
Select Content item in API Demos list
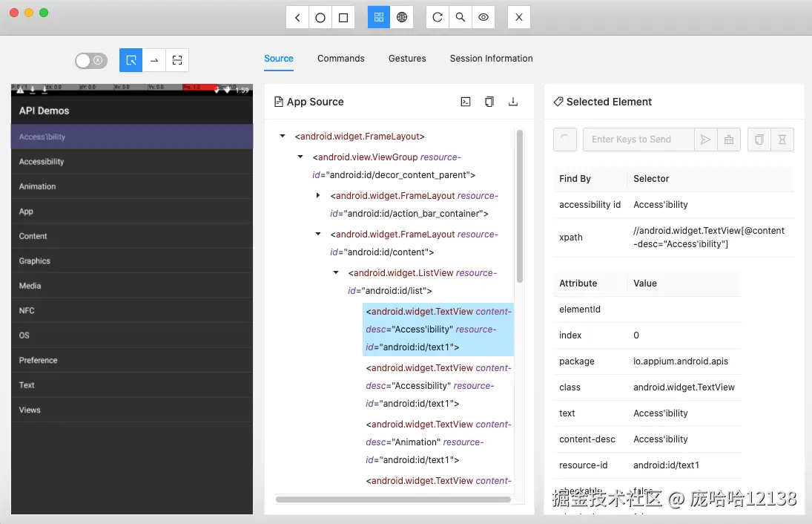tap(132, 236)
